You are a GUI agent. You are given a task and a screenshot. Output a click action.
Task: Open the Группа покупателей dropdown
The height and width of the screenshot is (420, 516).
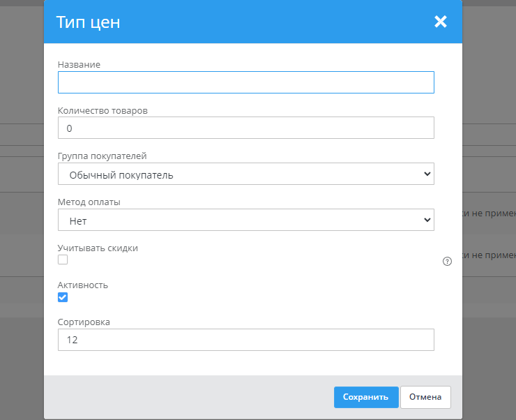click(245, 174)
